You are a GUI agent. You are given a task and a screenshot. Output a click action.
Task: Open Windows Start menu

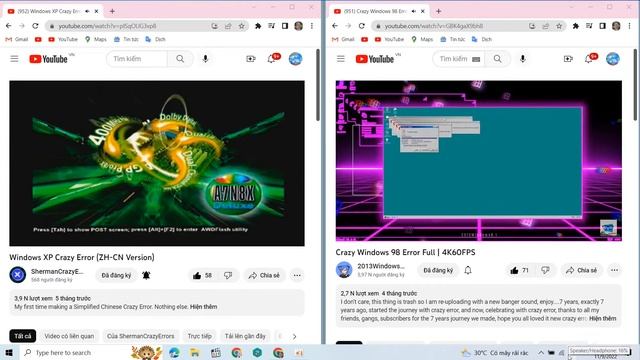click(9, 353)
